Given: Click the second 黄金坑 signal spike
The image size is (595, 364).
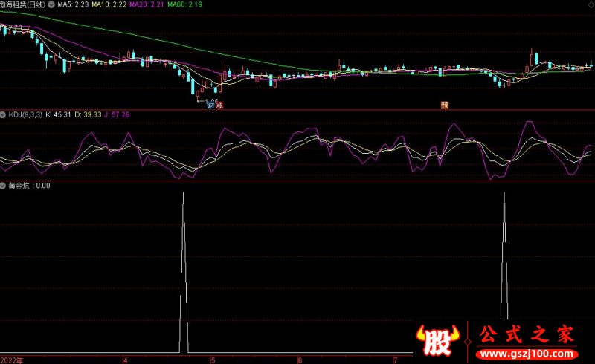Looking at the screenshot, I should point(504,256).
